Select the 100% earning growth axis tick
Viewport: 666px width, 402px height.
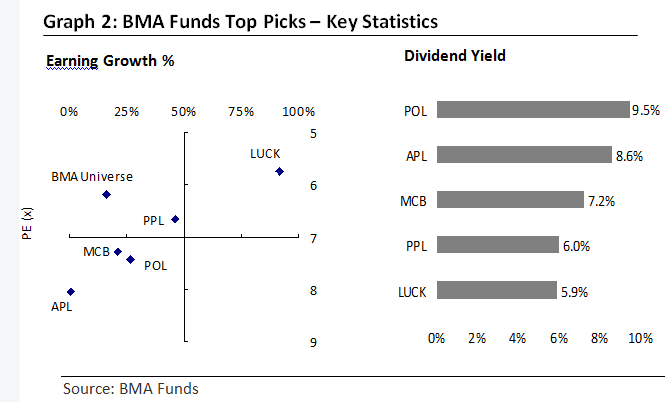(x=299, y=111)
